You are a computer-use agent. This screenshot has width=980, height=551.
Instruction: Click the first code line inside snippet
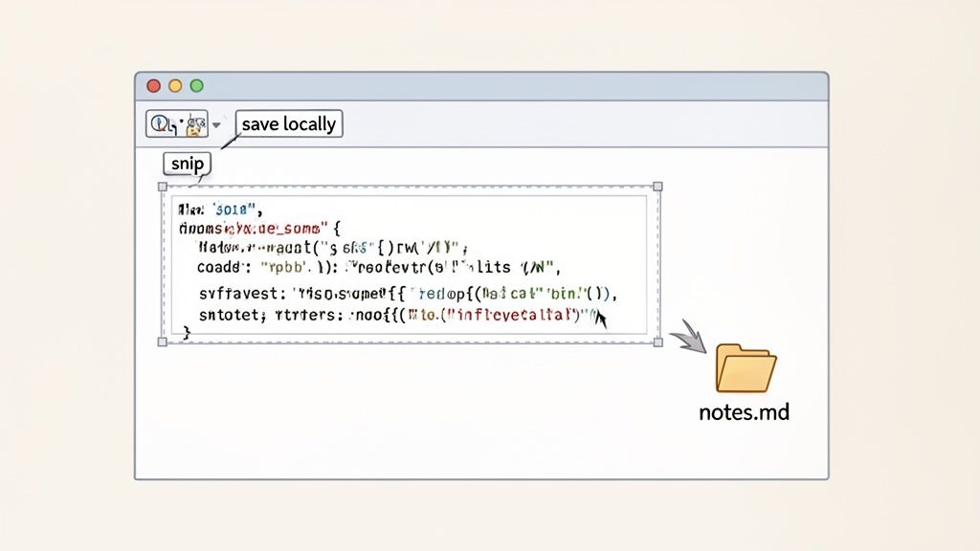[x=220, y=208]
